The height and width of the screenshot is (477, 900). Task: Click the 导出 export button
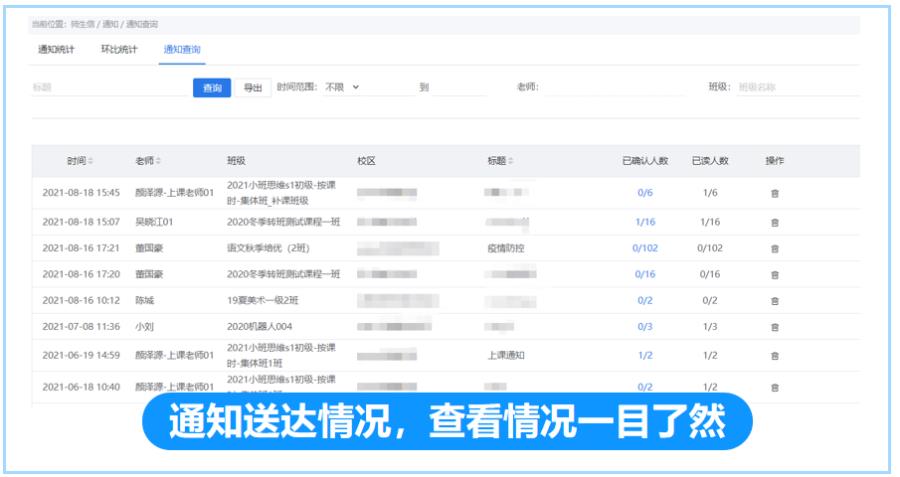(x=254, y=88)
